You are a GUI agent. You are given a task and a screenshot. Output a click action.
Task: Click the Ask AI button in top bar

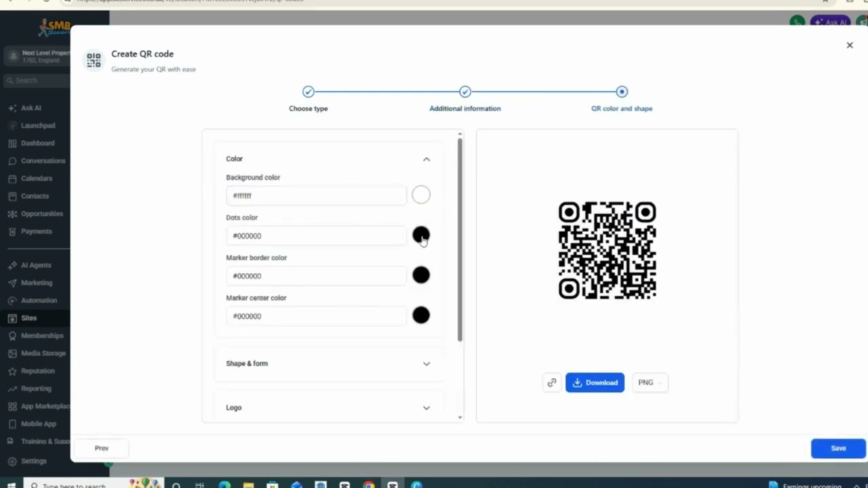[830, 22]
